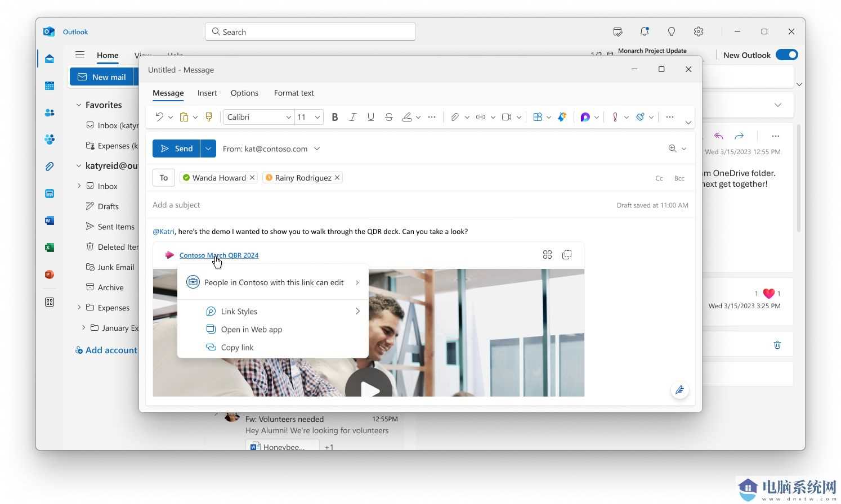
Task: Click the Copilot colorful icon in toolbar
Action: point(562,117)
